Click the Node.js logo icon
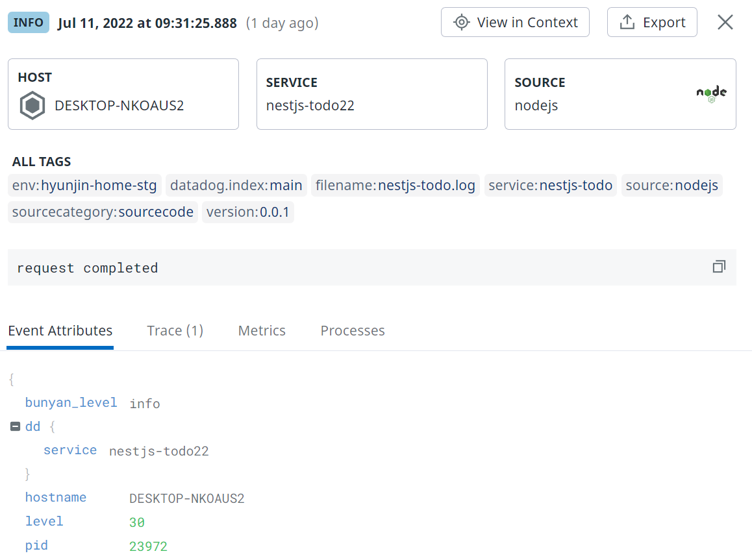The width and height of the screenshot is (752, 560). pyautogui.click(x=711, y=93)
